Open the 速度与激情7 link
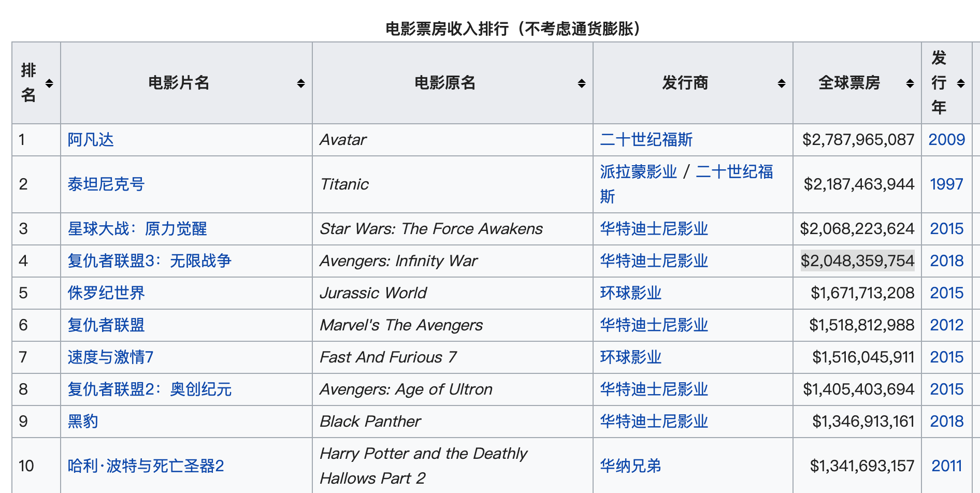980x493 pixels. (x=110, y=357)
